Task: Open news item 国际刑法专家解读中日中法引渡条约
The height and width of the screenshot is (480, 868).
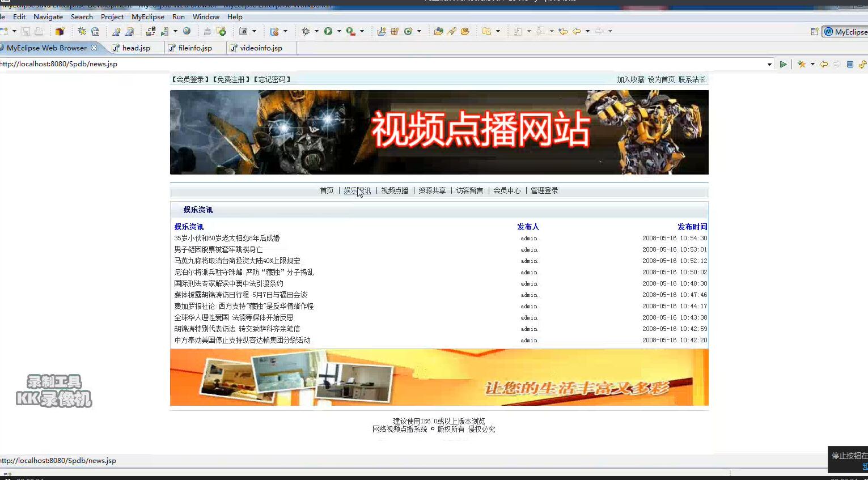Action: tap(228, 284)
